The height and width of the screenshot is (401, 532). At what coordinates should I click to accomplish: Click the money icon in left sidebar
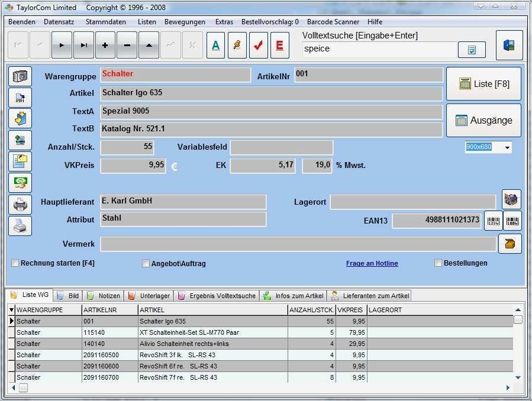[20, 183]
